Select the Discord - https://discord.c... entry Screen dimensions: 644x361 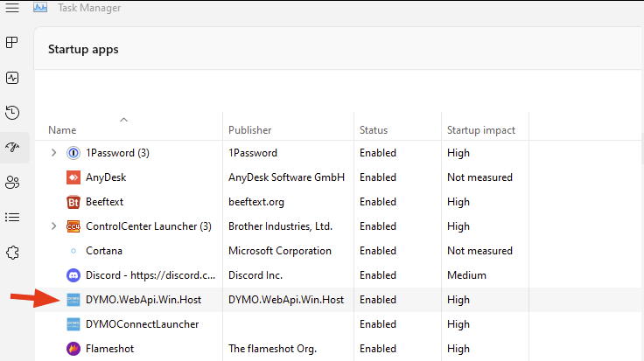pos(150,275)
